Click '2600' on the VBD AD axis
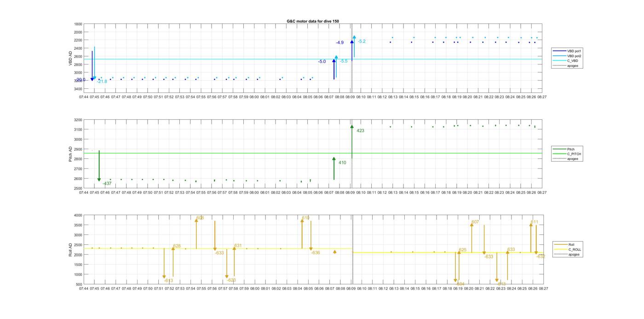The image size is (644, 319). tap(78, 57)
